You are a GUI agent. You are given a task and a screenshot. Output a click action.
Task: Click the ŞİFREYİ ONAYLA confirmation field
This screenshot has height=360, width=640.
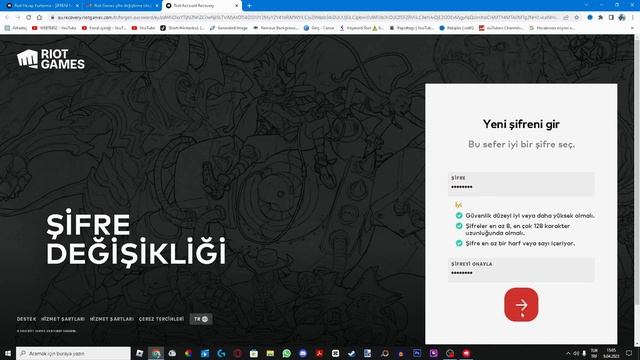(521, 270)
